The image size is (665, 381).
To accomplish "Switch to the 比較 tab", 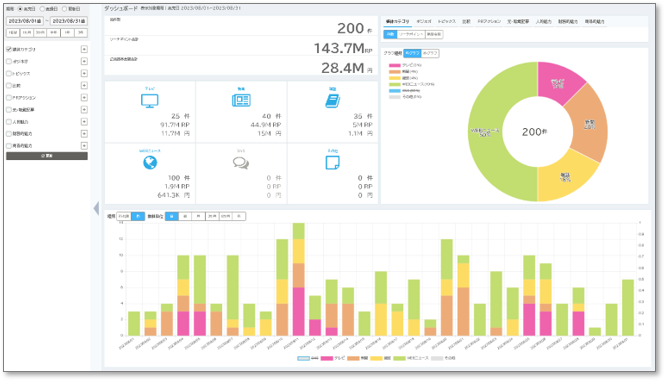I will click(466, 22).
